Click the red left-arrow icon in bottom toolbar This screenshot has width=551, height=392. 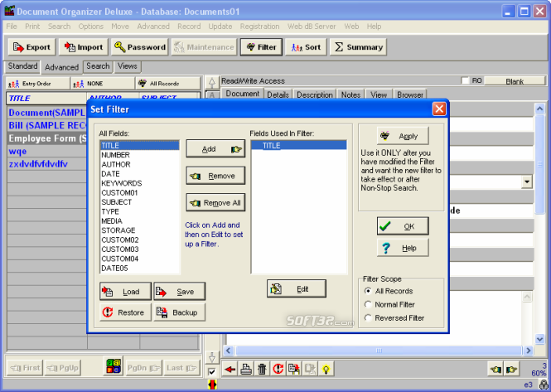(230, 369)
